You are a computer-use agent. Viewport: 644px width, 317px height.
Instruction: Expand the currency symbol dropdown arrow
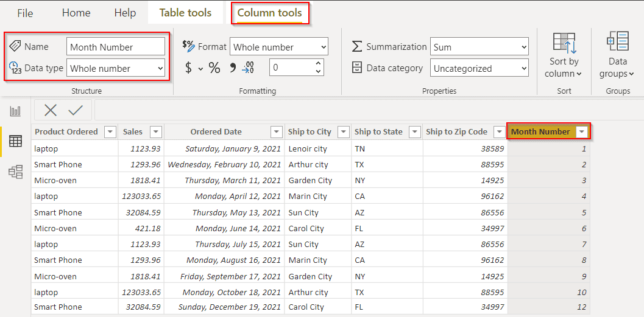coord(200,69)
